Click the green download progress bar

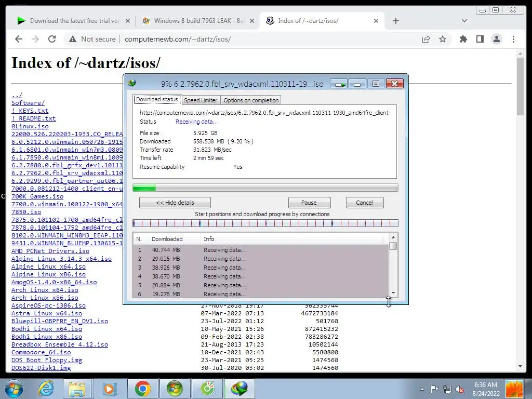click(265, 188)
